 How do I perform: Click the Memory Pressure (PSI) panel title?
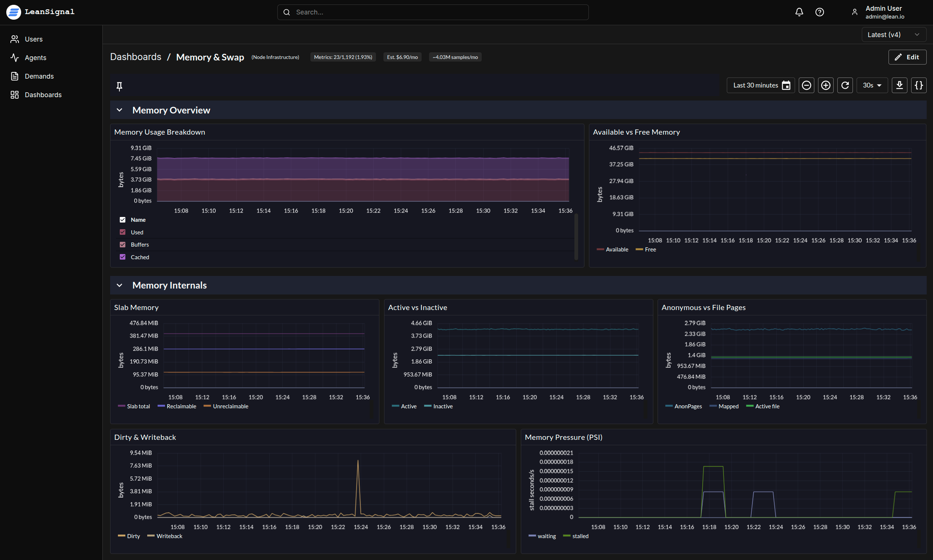(563, 437)
